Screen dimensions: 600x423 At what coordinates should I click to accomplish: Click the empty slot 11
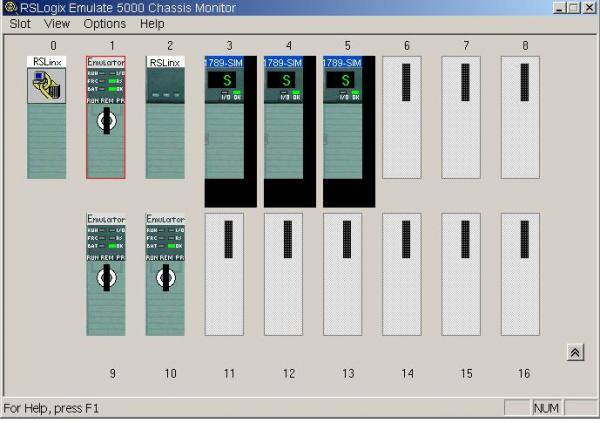pos(224,274)
